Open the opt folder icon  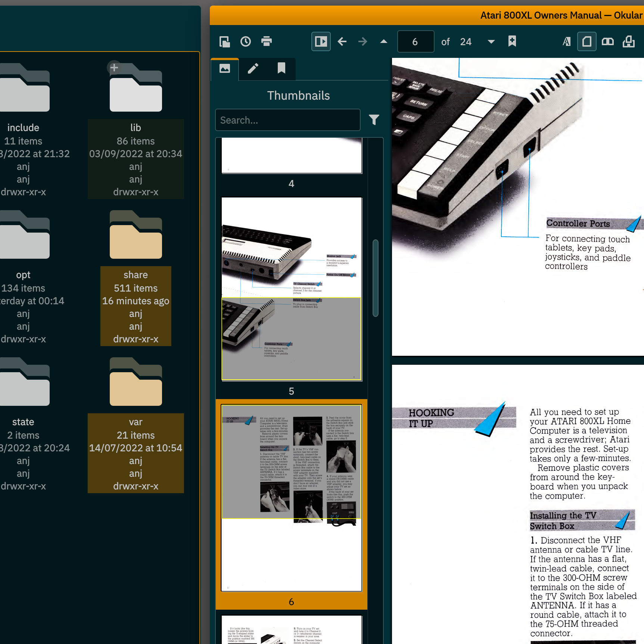pos(24,235)
